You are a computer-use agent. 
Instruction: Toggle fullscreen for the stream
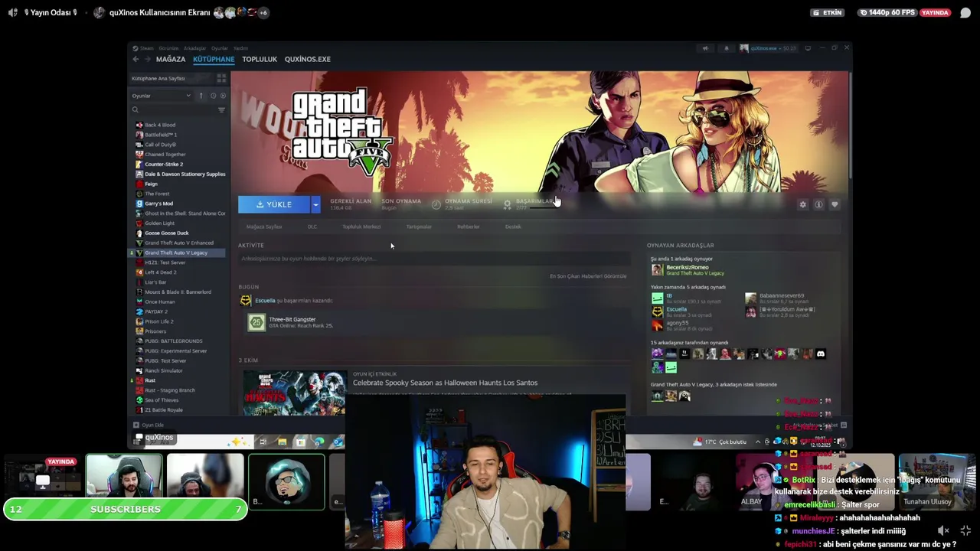coord(965,530)
